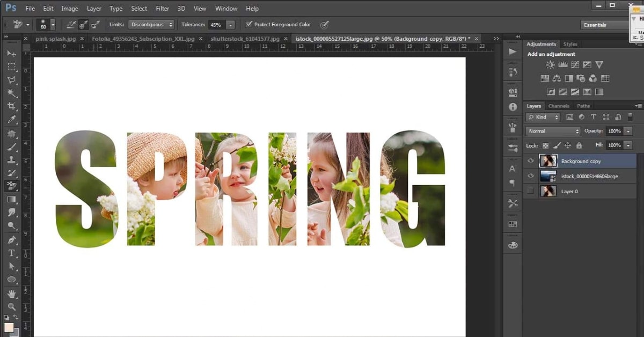644x337 pixels.
Task: Select the Crop tool
Action: pyautogui.click(x=11, y=106)
